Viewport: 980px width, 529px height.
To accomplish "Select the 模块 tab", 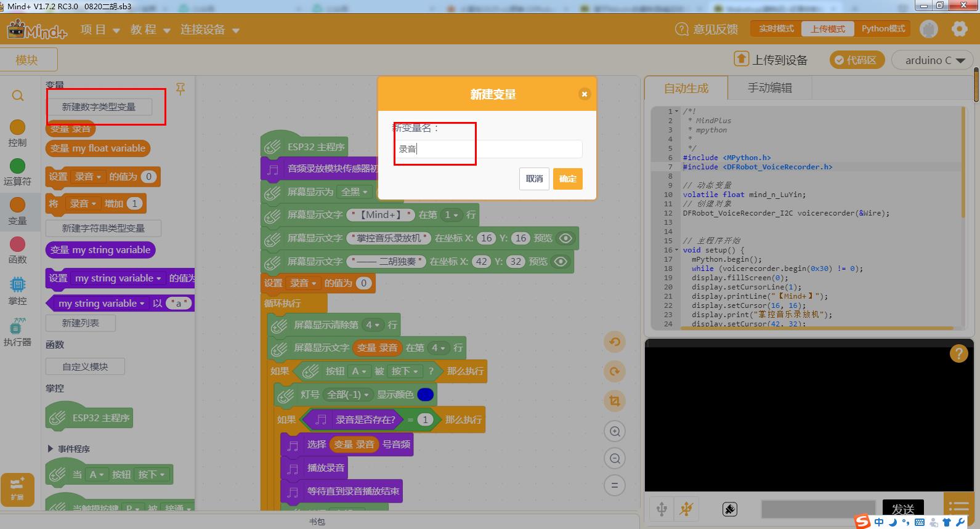I will (x=27, y=60).
